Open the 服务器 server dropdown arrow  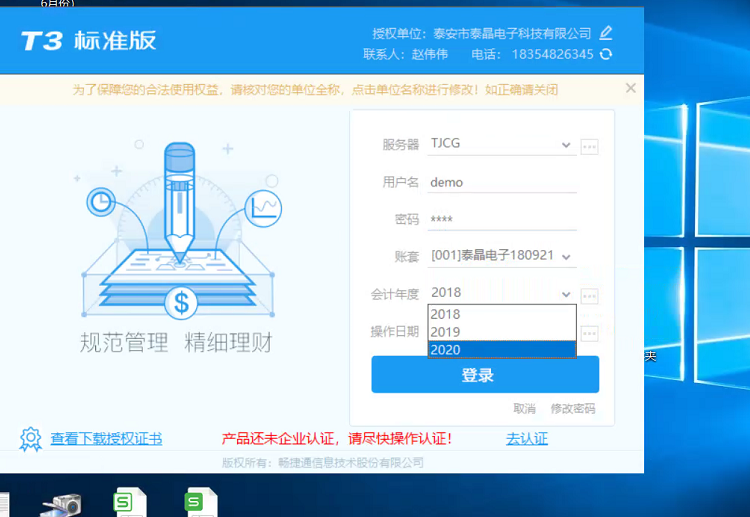[x=566, y=144]
